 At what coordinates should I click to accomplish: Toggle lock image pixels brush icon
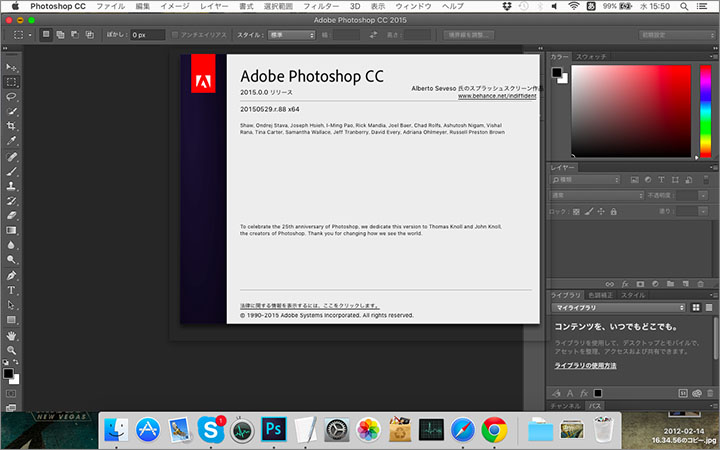[x=589, y=212]
